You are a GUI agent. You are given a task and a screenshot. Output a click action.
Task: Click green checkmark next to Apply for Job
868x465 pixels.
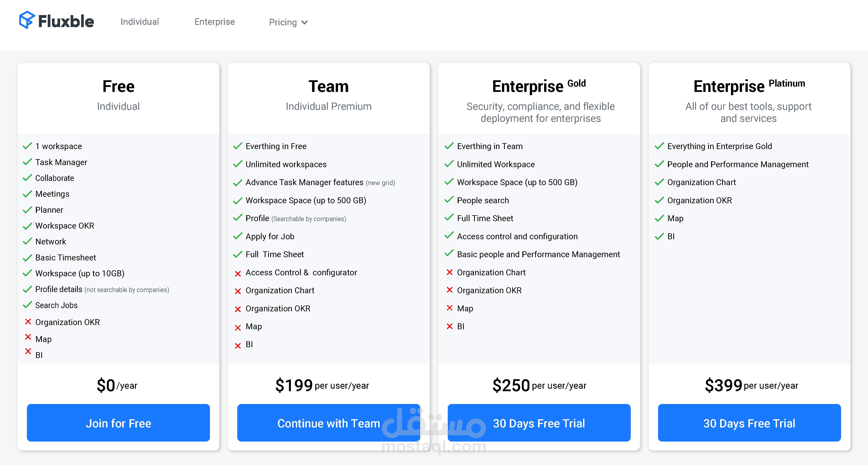click(238, 236)
